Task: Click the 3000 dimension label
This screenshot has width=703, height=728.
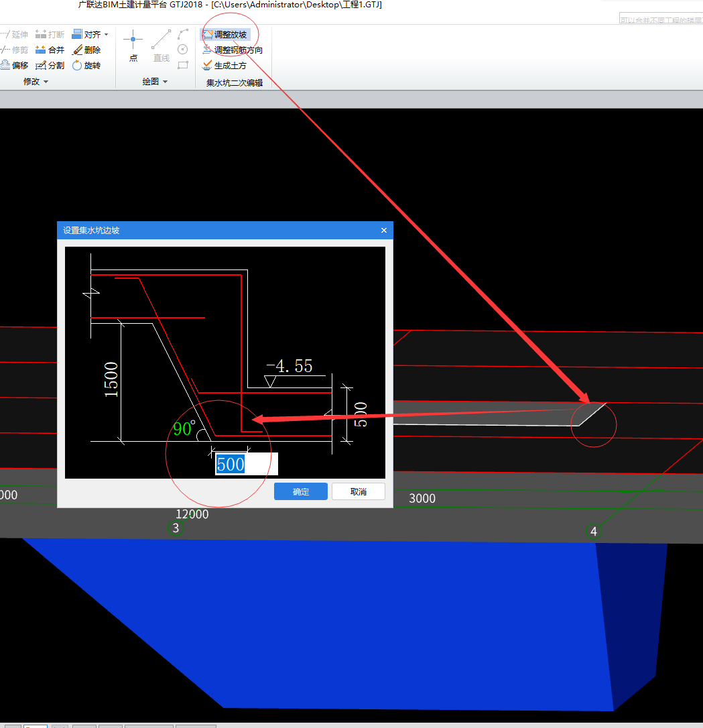Action: 422,498
